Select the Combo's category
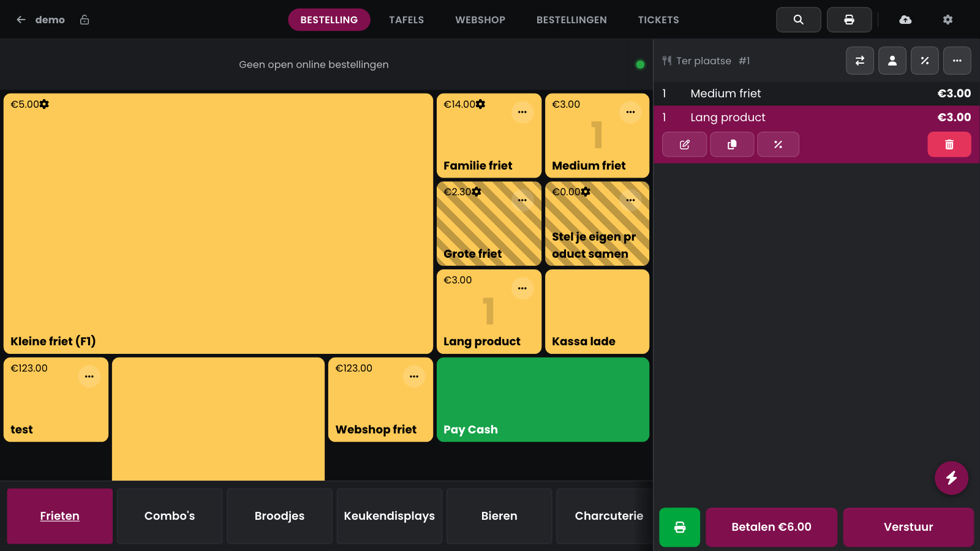This screenshot has width=980, height=551. (x=170, y=516)
